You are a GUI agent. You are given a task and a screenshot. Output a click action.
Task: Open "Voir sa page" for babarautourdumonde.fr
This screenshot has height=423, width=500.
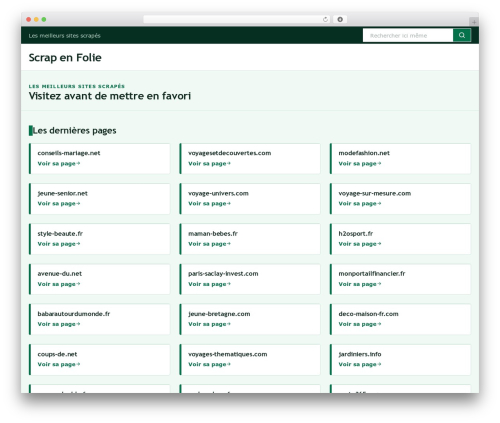[x=59, y=324]
